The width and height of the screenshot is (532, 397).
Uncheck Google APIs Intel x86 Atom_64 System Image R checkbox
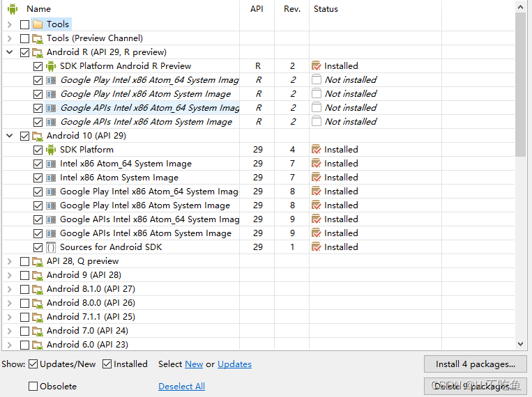pos(38,108)
